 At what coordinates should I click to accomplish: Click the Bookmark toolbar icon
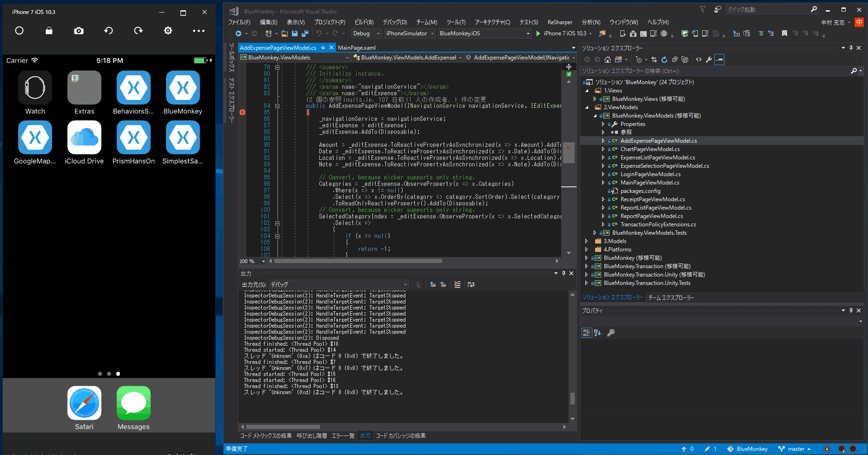pyautogui.click(x=784, y=33)
